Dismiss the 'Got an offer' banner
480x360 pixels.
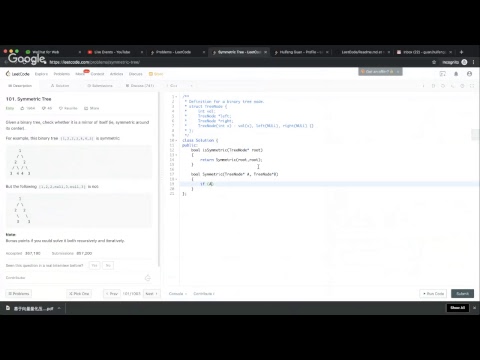398,72
